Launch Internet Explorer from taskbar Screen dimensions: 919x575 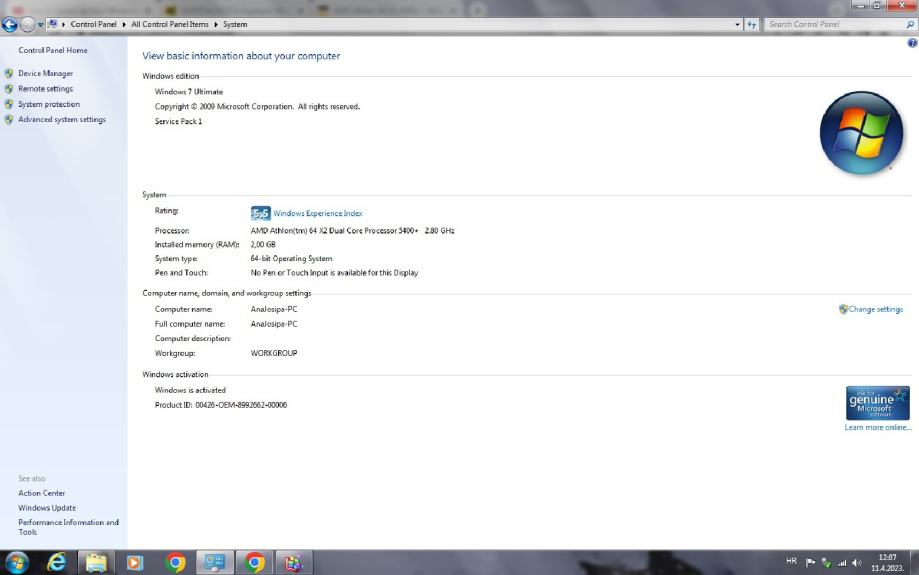click(56, 563)
